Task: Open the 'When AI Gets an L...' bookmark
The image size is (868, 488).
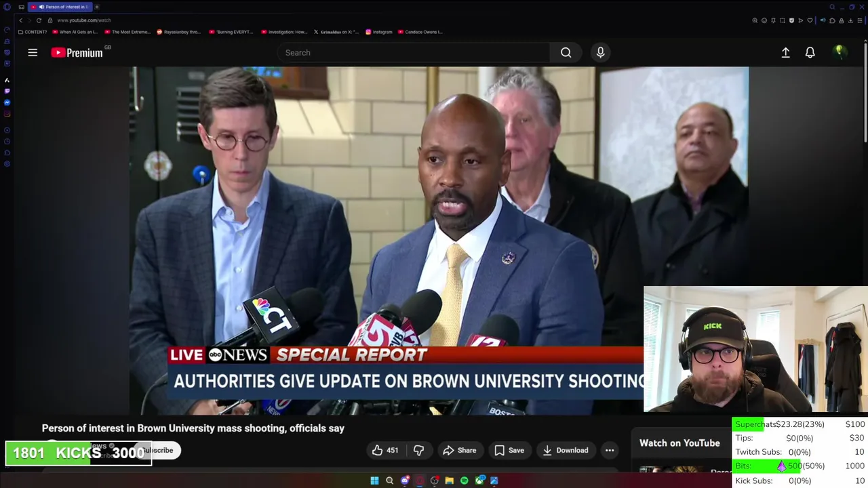Action: 75,32
